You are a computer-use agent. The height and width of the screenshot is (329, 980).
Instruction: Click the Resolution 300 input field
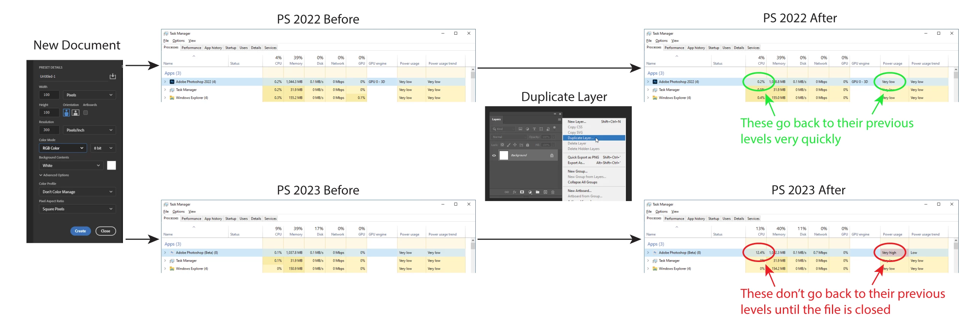pyautogui.click(x=49, y=130)
